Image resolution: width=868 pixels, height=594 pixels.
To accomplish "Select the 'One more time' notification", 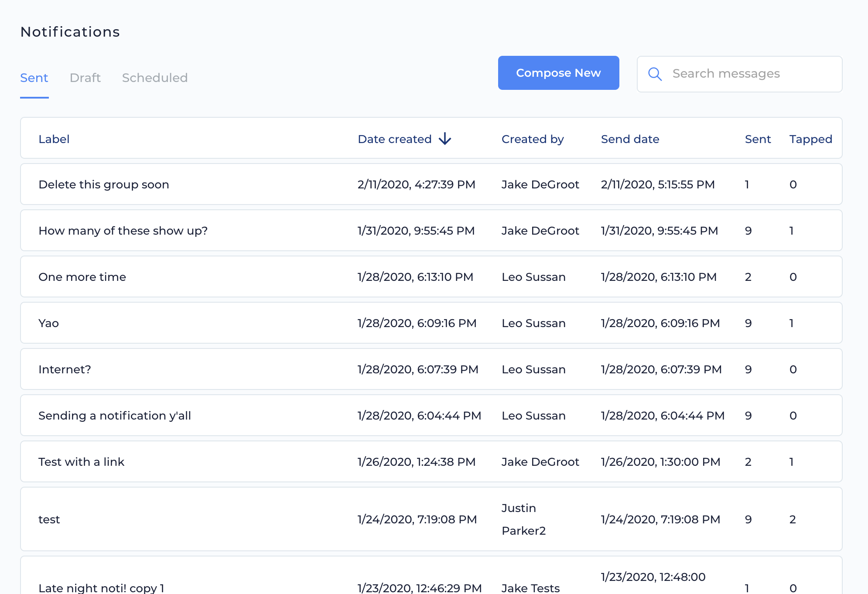I will 82,277.
